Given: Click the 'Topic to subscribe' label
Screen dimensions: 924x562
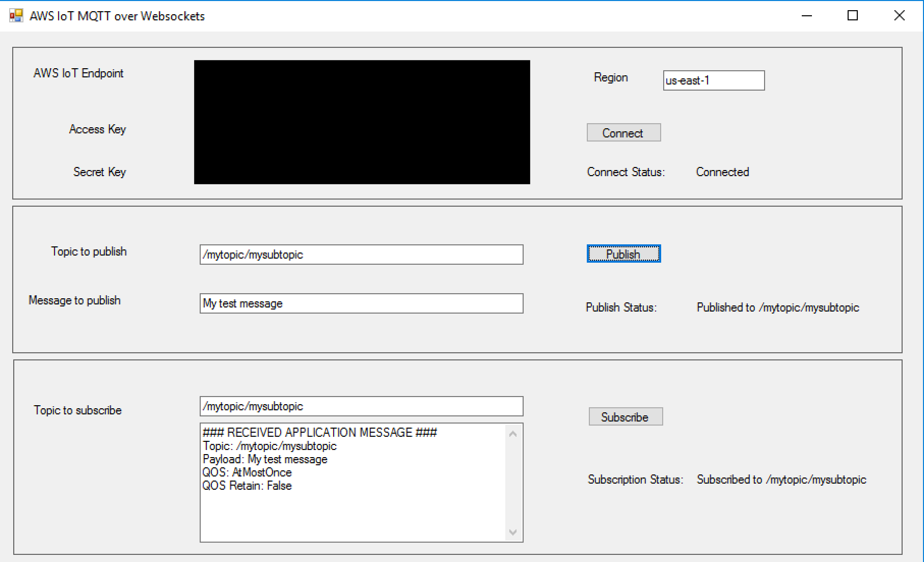Looking at the screenshot, I should [77, 410].
